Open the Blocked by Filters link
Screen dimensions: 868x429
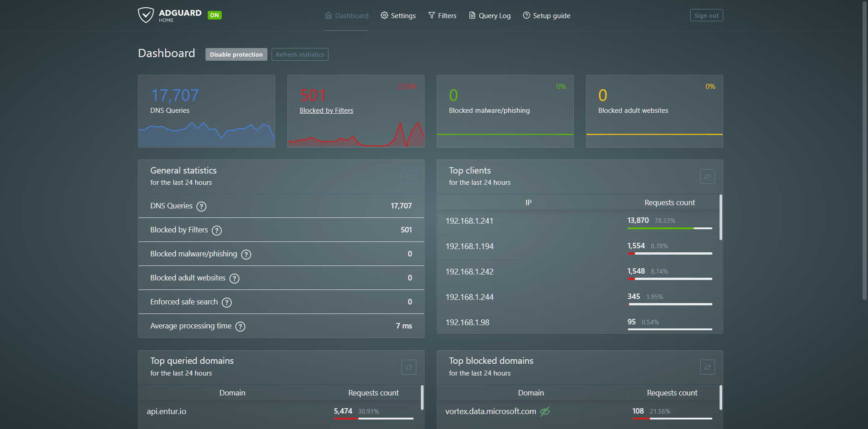coord(326,111)
